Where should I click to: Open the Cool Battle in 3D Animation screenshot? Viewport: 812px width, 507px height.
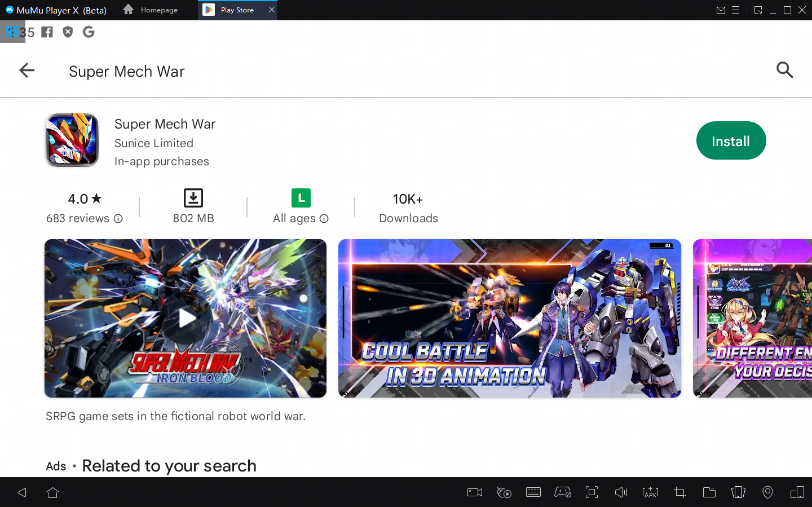coord(509,318)
